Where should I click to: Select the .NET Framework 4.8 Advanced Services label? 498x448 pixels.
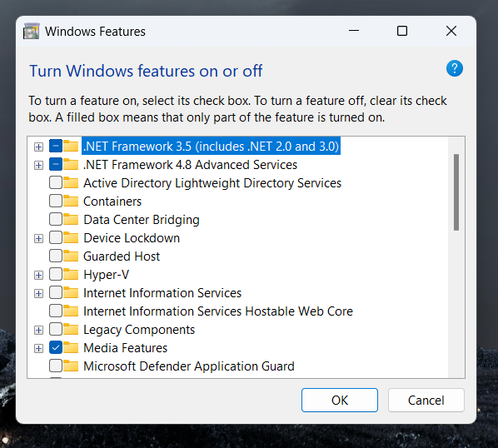click(190, 165)
